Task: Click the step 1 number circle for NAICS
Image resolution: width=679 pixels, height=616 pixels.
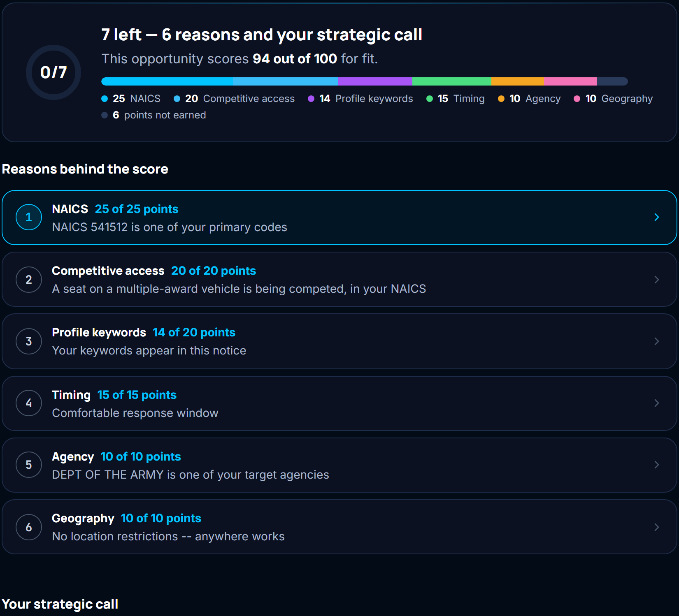Action: [29, 217]
